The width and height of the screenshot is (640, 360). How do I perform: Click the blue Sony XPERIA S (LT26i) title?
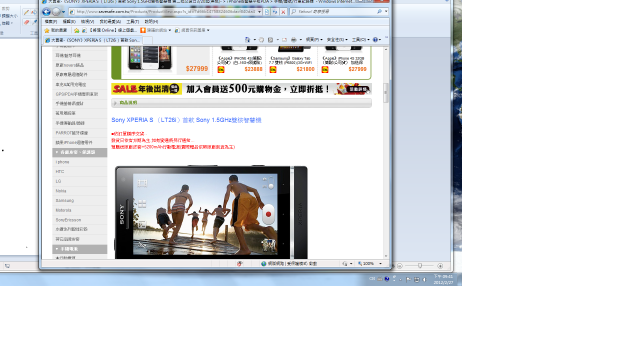tap(186, 120)
